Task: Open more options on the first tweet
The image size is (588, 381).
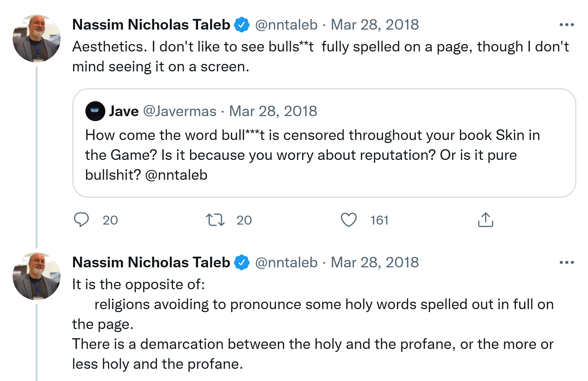Action: (x=567, y=25)
